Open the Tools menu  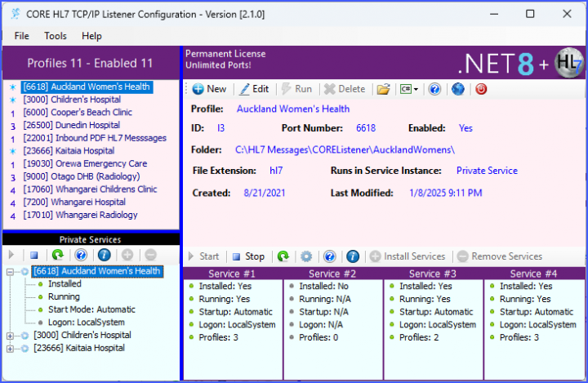(56, 36)
